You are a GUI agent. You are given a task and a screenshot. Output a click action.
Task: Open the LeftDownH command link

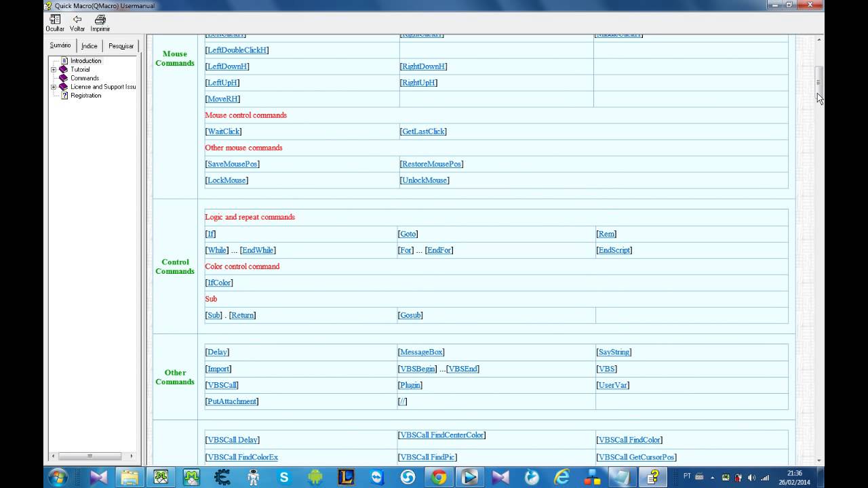tap(228, 66)
